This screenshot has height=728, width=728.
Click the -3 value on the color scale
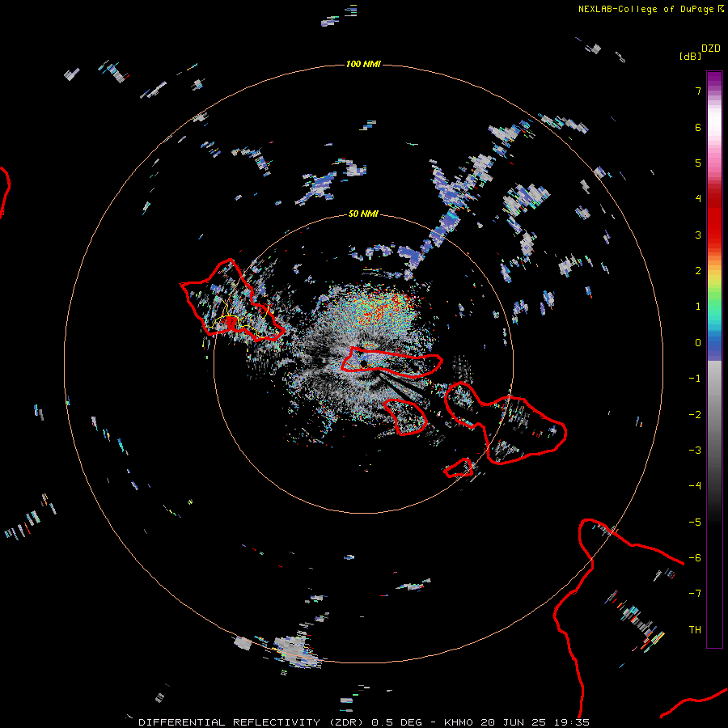[x=695, y=451]
